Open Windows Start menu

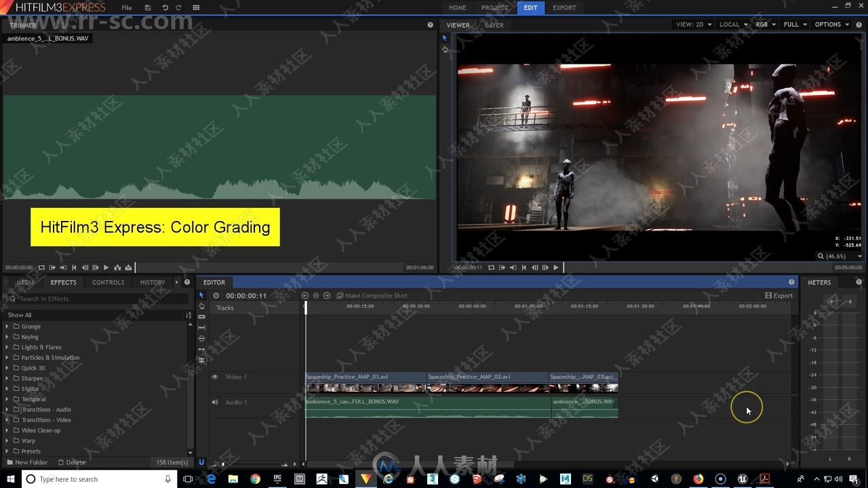click(11, 479)
